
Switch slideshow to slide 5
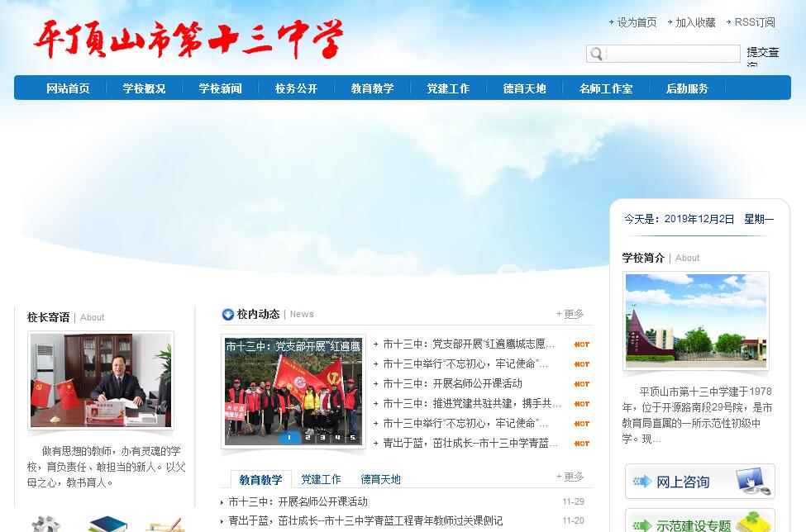tap(352, 438)
